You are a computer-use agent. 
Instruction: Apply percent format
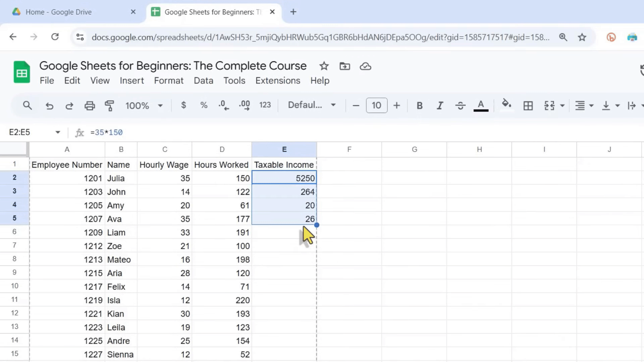(204, 105)
